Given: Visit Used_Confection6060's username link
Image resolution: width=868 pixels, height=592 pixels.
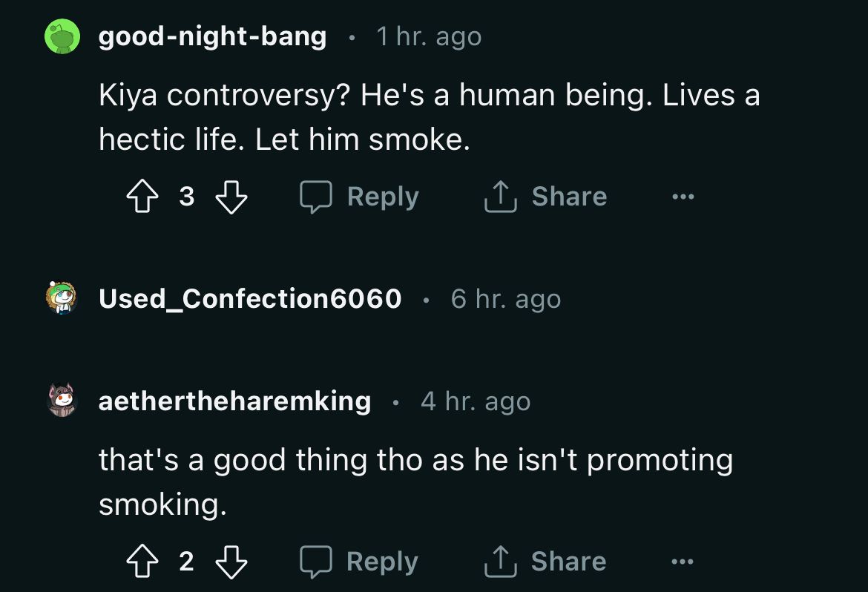Looking at the screenshot, I should [x=250, y=299].
